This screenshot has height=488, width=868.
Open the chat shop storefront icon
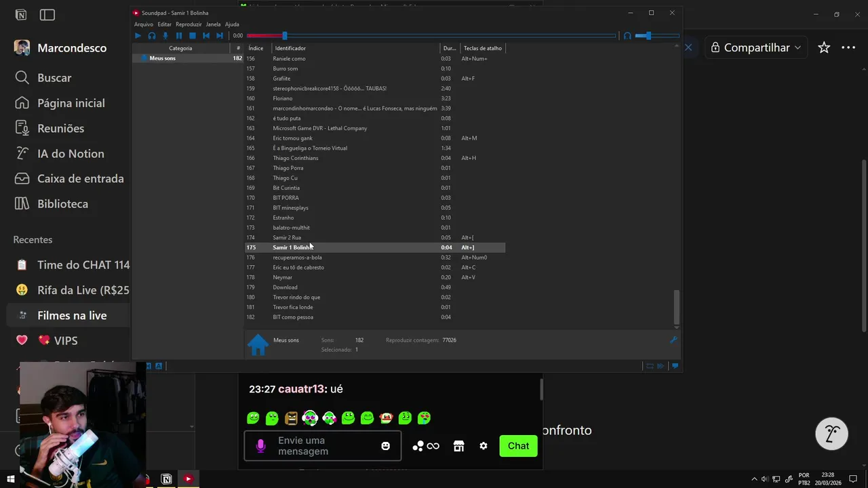point(459,446)
